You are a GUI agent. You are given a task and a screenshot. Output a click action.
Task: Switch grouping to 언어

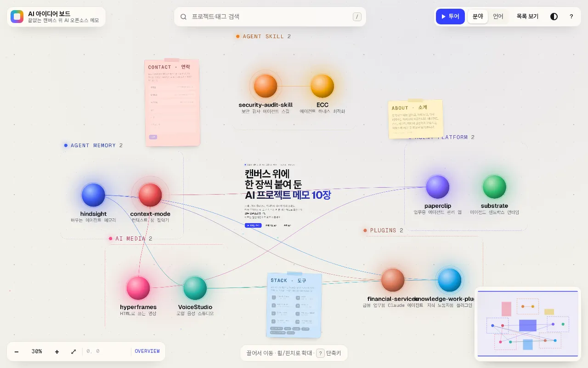coord(498,17)
